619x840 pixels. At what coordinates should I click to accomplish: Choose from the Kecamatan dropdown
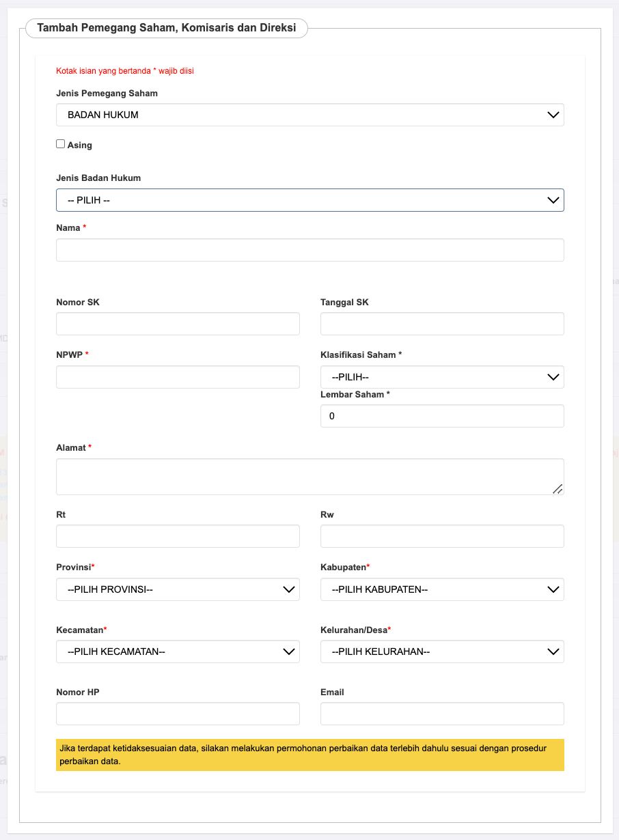(178, 652)
